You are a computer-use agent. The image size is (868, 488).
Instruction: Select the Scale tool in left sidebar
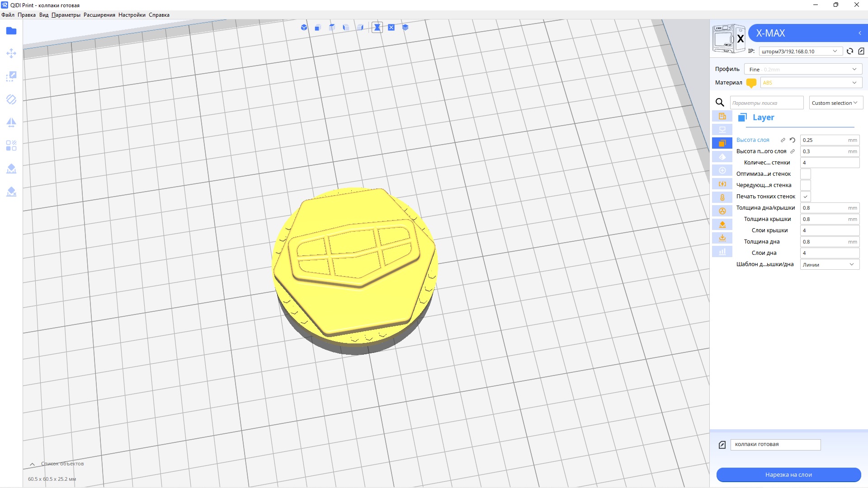(11, 76)
